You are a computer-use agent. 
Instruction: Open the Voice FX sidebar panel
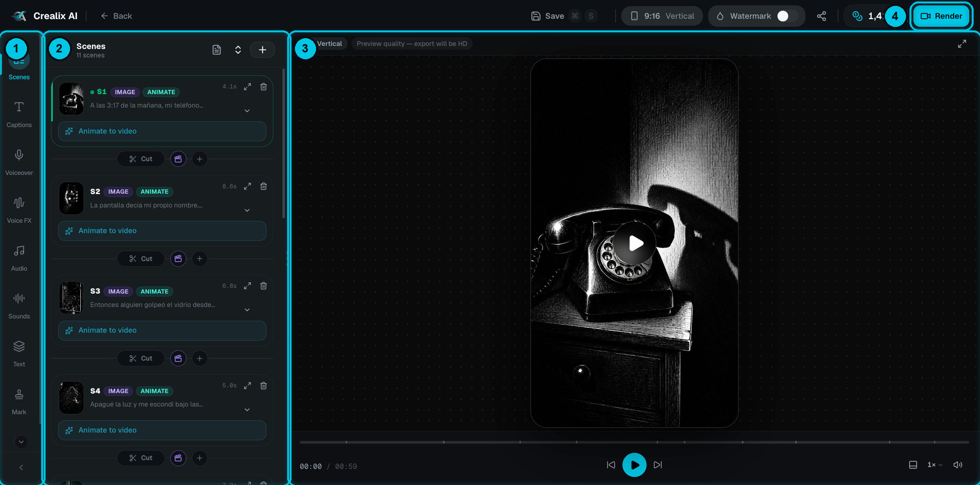pos(19,210)
